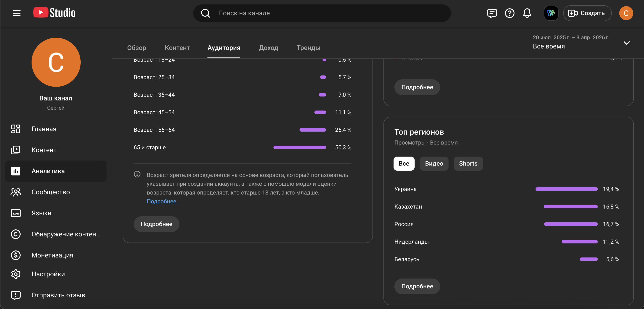Open the Создать create menu
This screenshot has height=309, width=644.
click(x=587, y=13)
